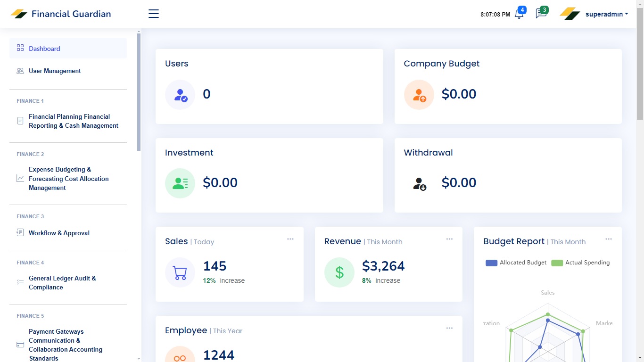Click the Company Budget orange icon
The height and width of the screenshot is (362, 644).
click(x=419, y=95)
